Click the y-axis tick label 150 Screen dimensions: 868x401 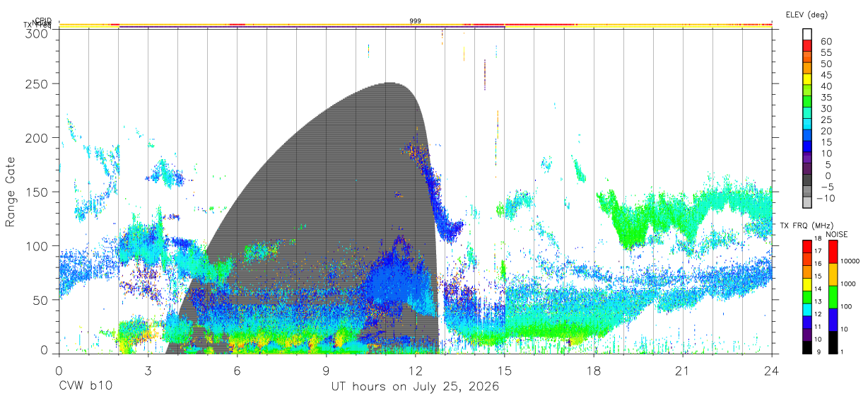[36, 192]
